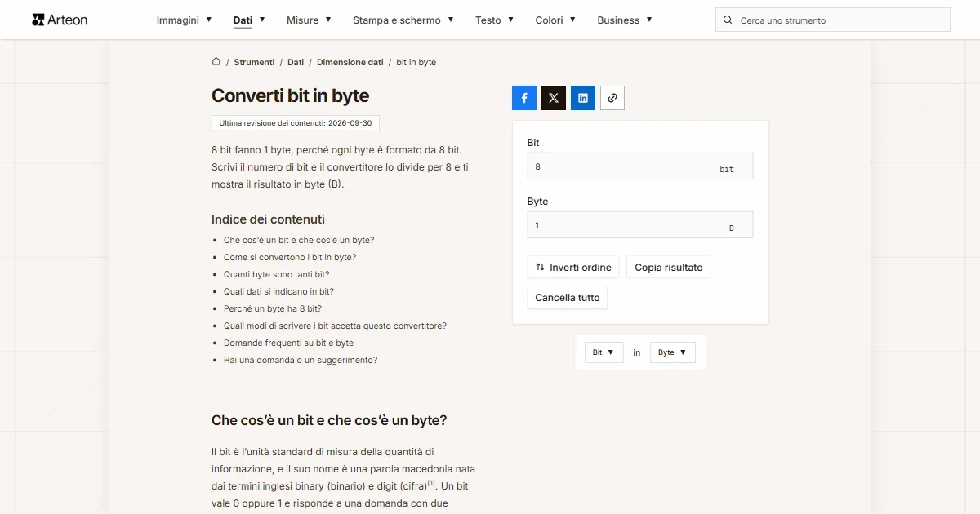Screen dimensions: 980x514
Task: Expand the Stampa e schermo menu
Action: tap(403, 20)
